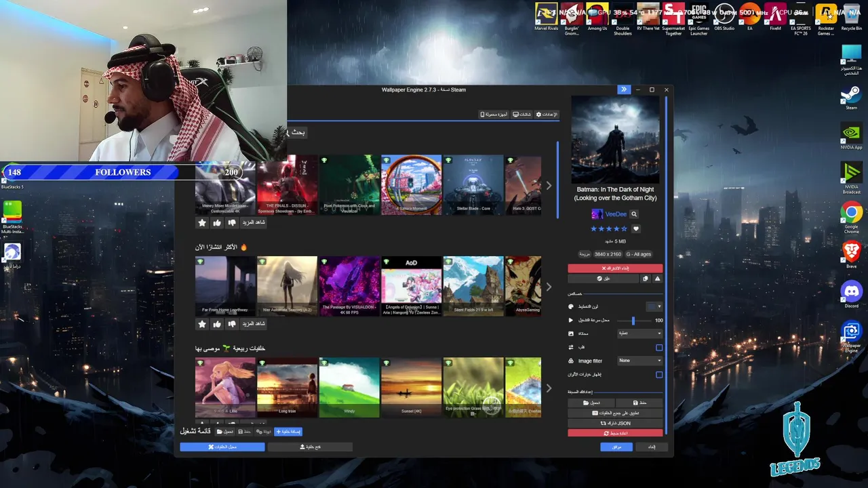Open the Epic Games Launcher shortcut
Screen dimensions: 868x488
click(699, 19)
